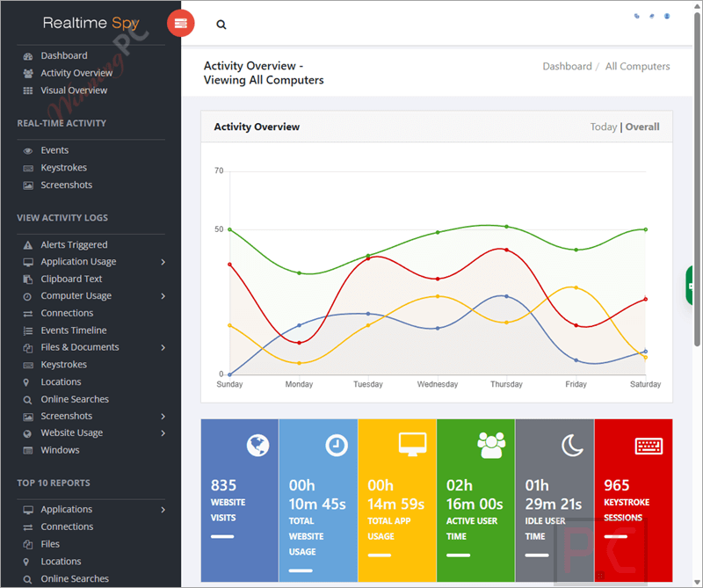Image resolution: width=703 pixels, height=588 pixels.
Task: Click the 'Saturday' axis label on the chart
Action: (645, 384)
